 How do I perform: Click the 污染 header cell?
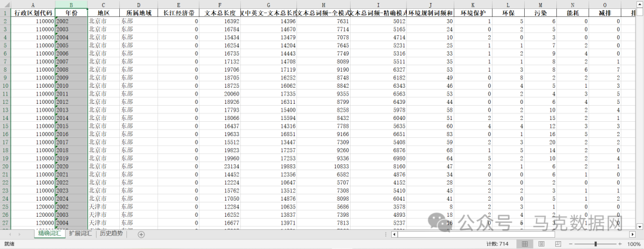click(x=541, y=13)
